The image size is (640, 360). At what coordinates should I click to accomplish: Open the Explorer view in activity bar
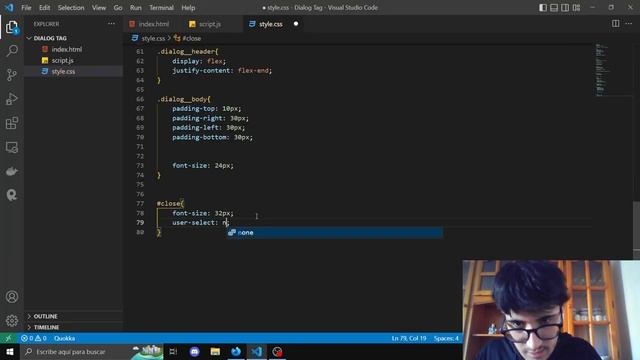tap(12, 27)
